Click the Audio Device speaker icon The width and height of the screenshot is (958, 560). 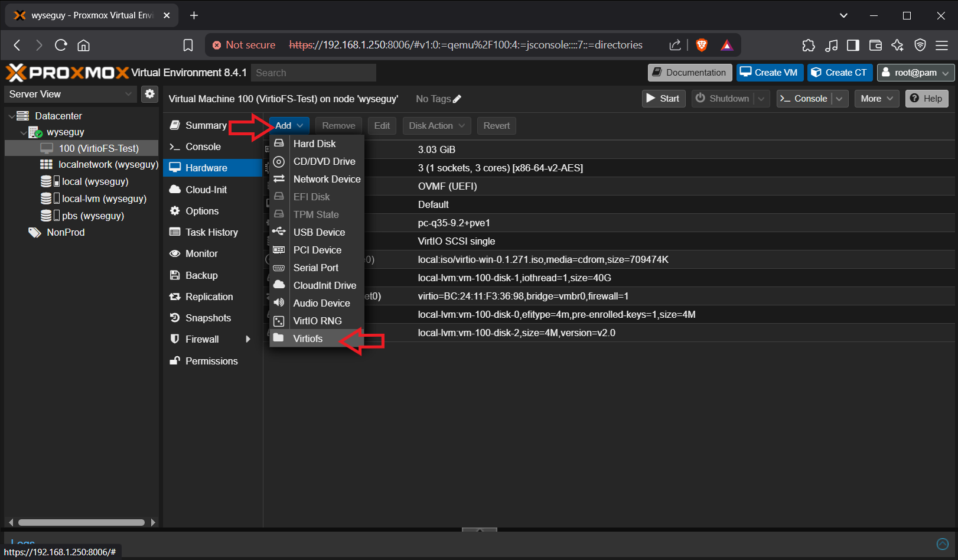pyautogui.click(x=279, y=302)
